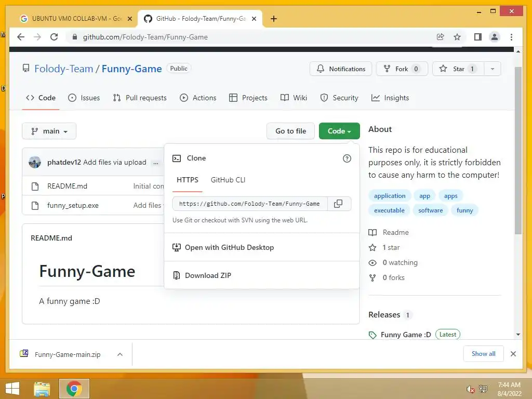Screen dimensions: 532x399
Task: Click the funny topic tag
Action: pyautogui.click(x=465, y=210)
